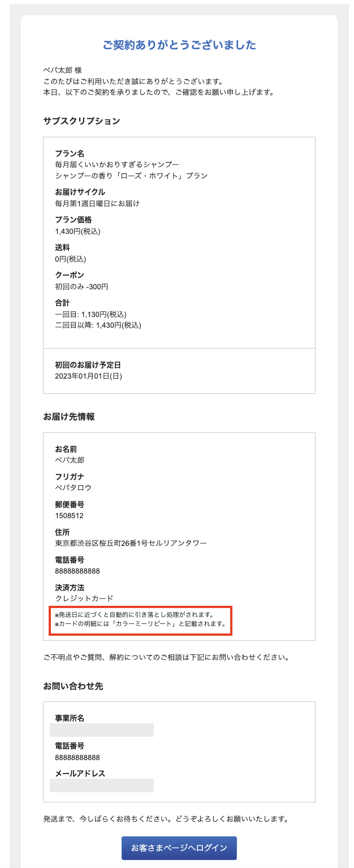Click the red-outlined note about カラーミーリピート
Viewport: 354px width, 868px height.
click(141, 619)
